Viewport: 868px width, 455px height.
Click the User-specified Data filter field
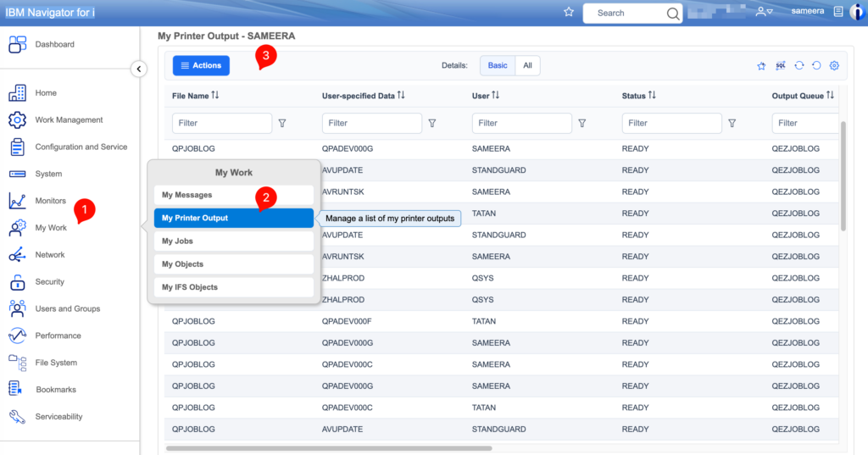(372, 124)
